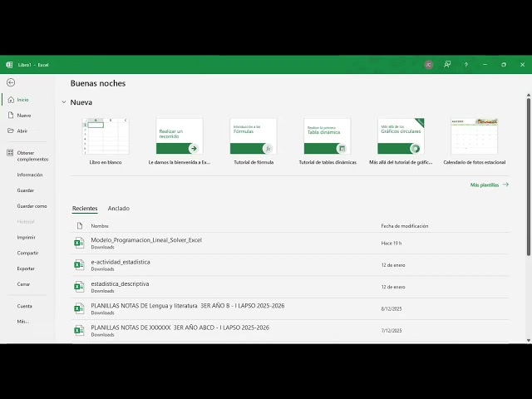The height and width of the screenshot is (399, 532).
Task: Open Imprimir in the sidebar
Action: (x=26, y=237)
